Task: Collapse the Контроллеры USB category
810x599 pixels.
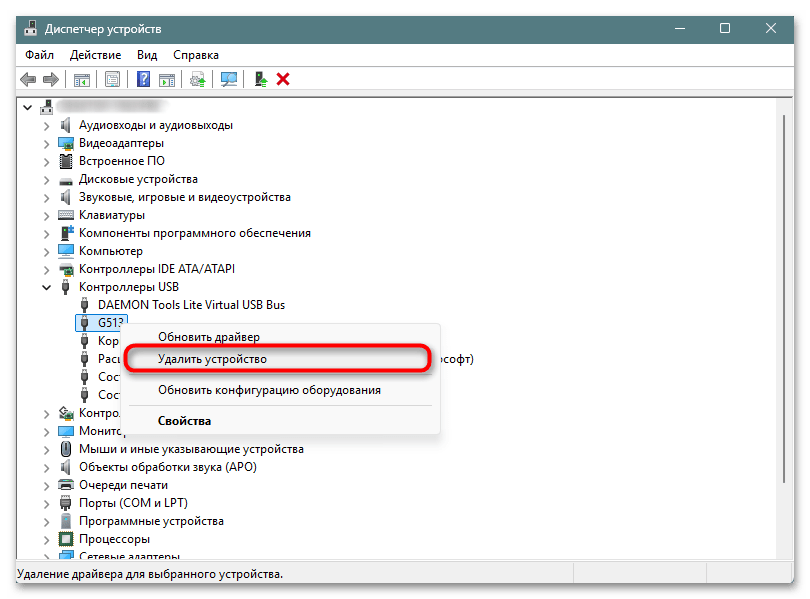Action: pyautogui.click(x=46, y=288)
